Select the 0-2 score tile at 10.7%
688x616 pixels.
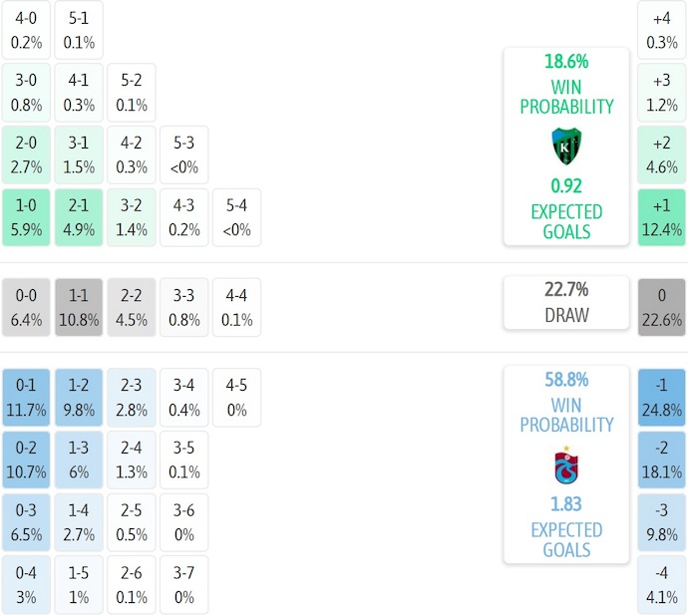tap(26, 461)
